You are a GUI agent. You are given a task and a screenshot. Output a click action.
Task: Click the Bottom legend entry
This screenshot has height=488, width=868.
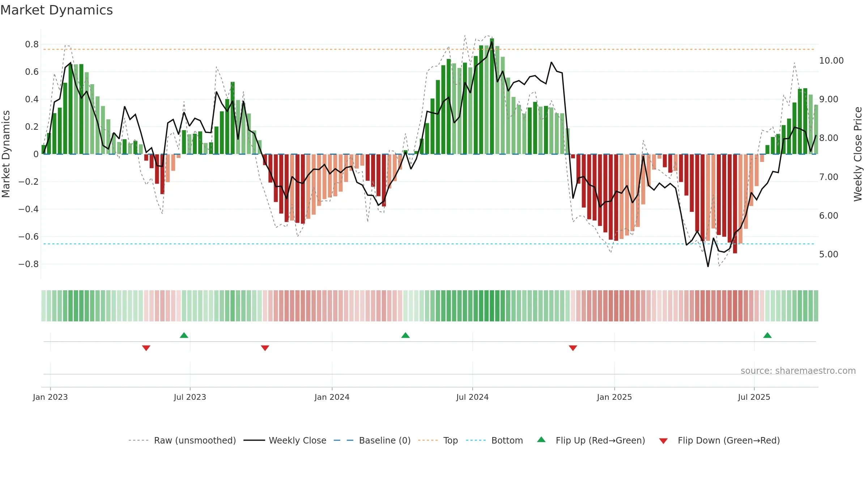click(x=494, y=440)
